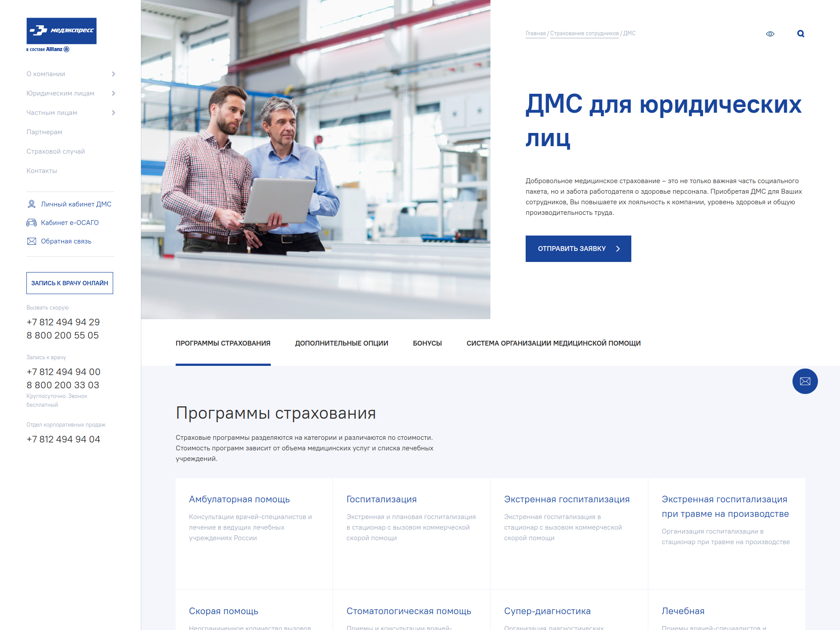This screenshot has width=840, height=630.
Task: Click the floating envelope contact button
Action: [x=805, y=381]
